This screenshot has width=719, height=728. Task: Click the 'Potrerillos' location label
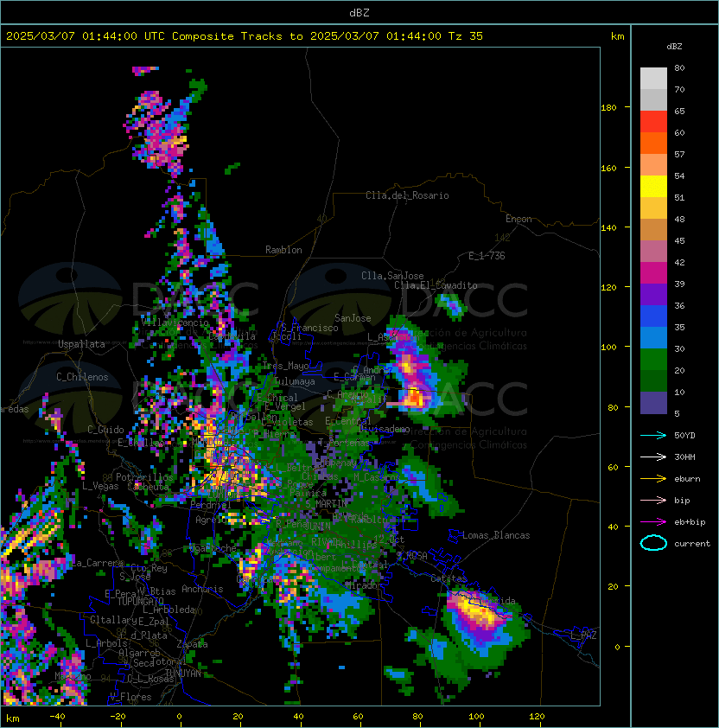coord(144,476)
